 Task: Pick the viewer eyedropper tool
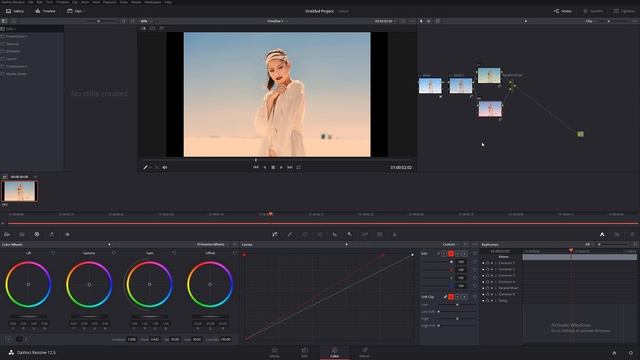[x=145, y=167]
